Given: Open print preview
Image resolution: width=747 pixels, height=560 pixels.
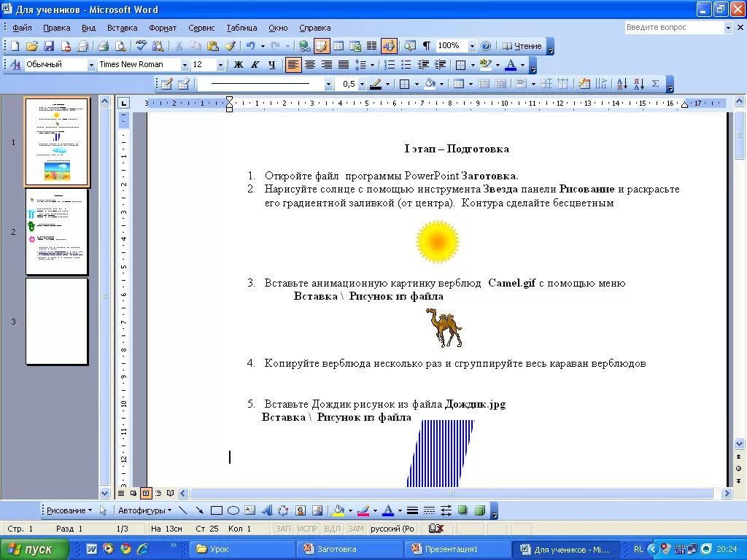Looking at the screenshot, I should click(120, 46).
